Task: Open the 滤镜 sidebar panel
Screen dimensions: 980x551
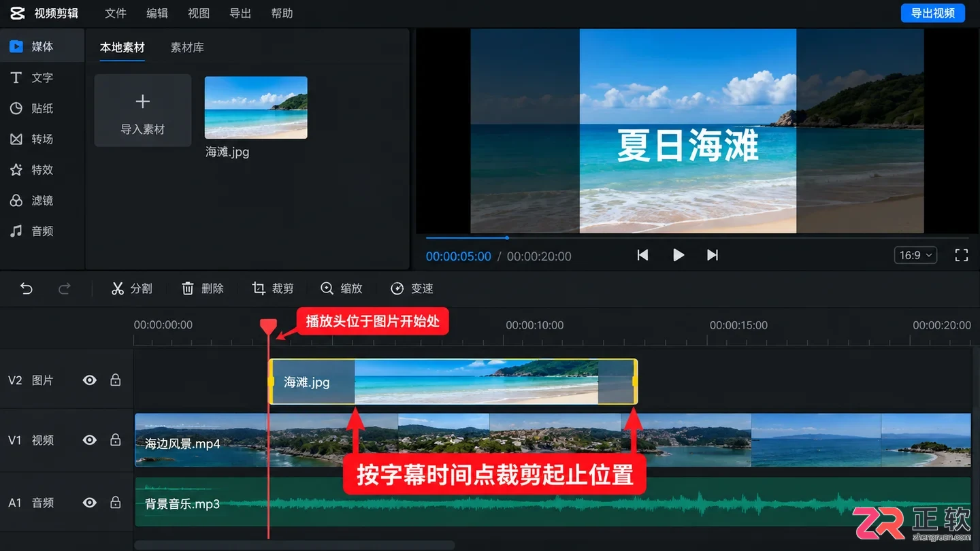Action: tap(42, 200)
